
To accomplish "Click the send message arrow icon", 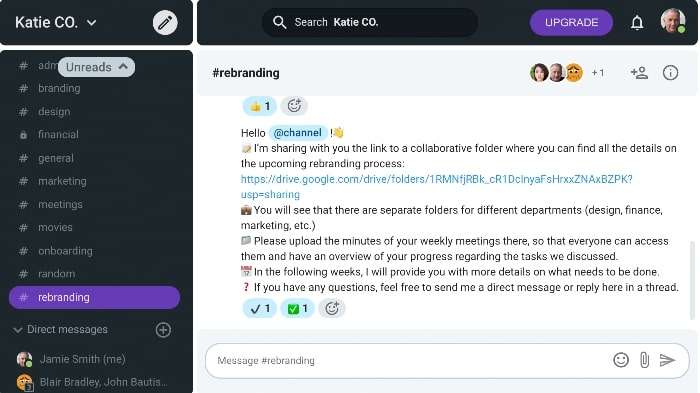I will pyautogui.click(x=667, y=360).
